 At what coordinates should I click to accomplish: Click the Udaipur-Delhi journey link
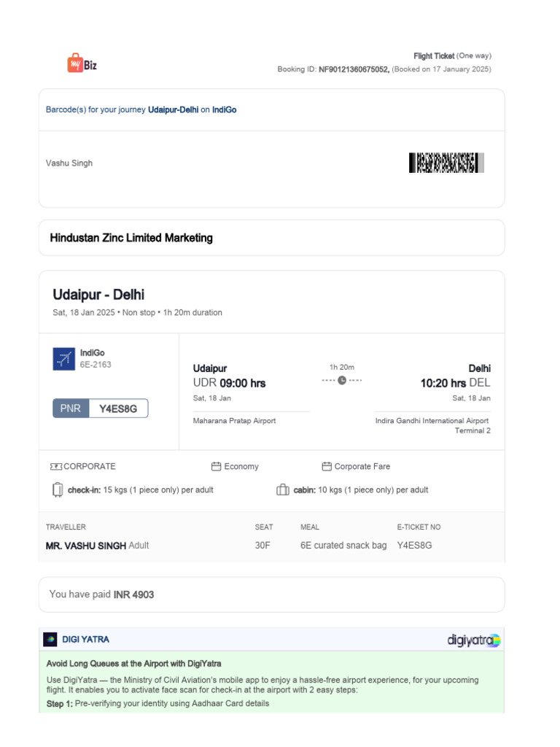point(173,110)
